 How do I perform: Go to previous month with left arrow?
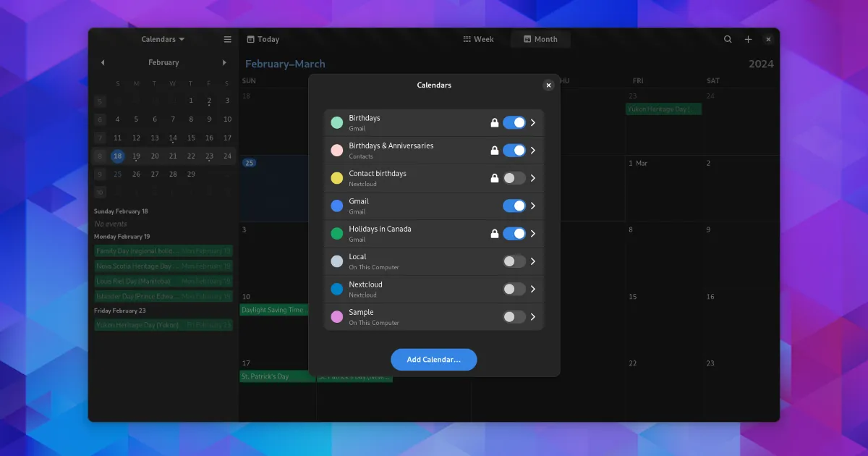point(103,63)
